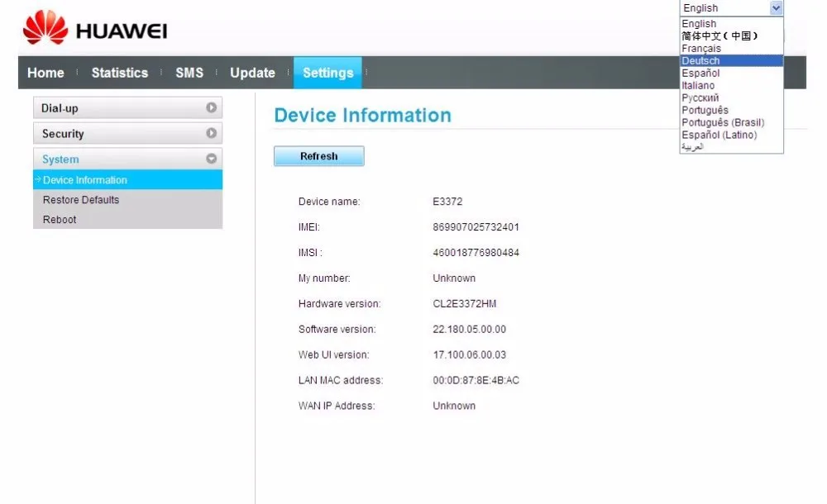827x504 pixels.
Task: Click the Web UI version label
Action: 333,354
